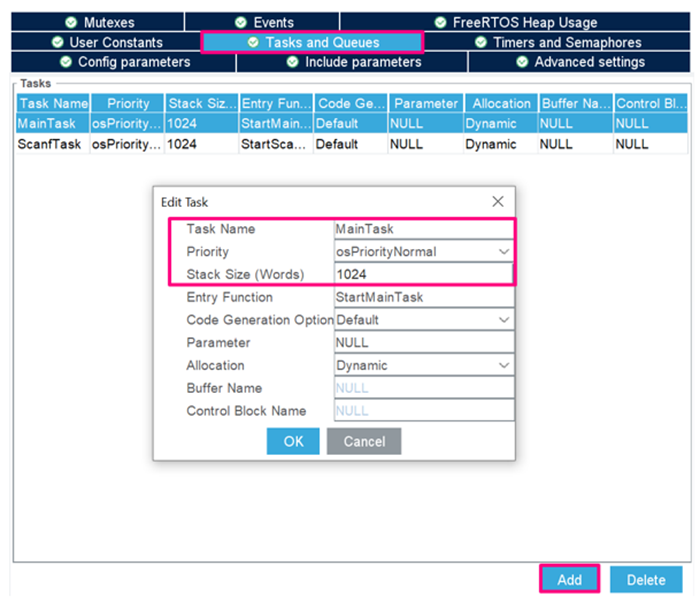This screenshot has width=700, height=604.
Task: Open FreeRTOS Heap Usage tab
Action: pos(516,22)
